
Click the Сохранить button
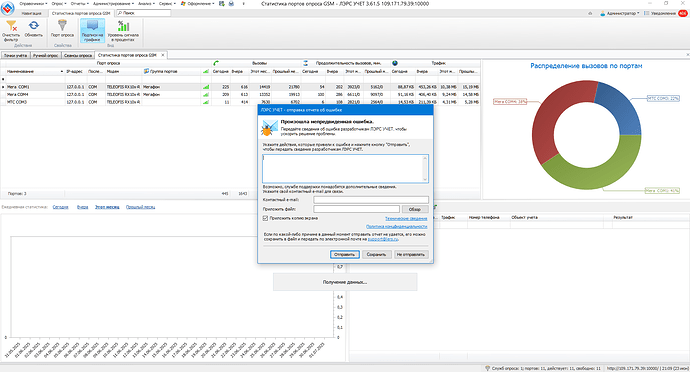(x=377, y=254)
